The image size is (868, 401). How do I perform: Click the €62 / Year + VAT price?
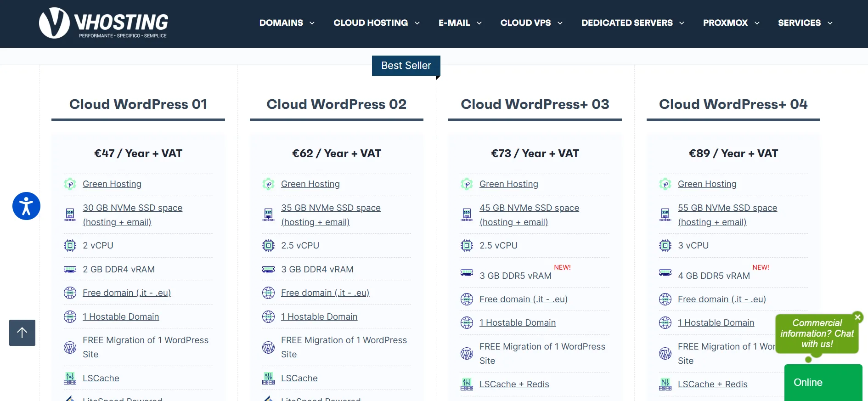click(337, 153)
